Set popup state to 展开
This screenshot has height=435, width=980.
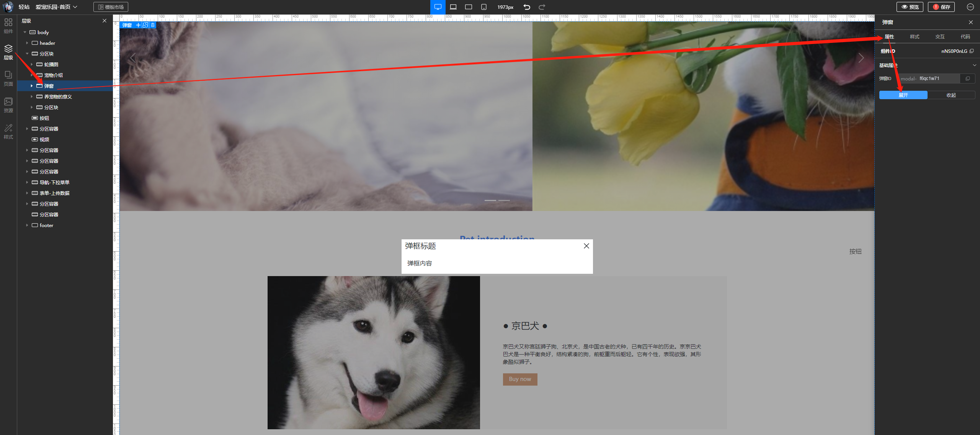(903, 95)
